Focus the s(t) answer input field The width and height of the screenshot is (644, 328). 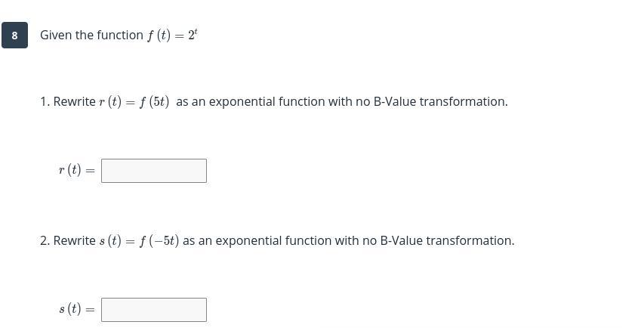click(x=153, y=310)
